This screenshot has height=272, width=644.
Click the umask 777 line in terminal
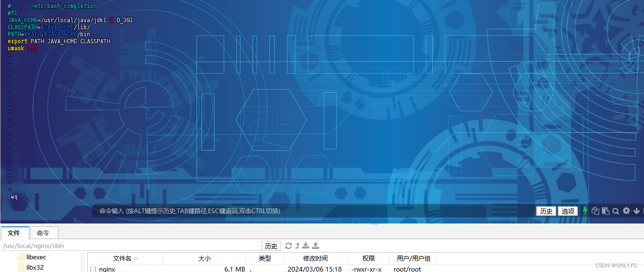(23, 48)
